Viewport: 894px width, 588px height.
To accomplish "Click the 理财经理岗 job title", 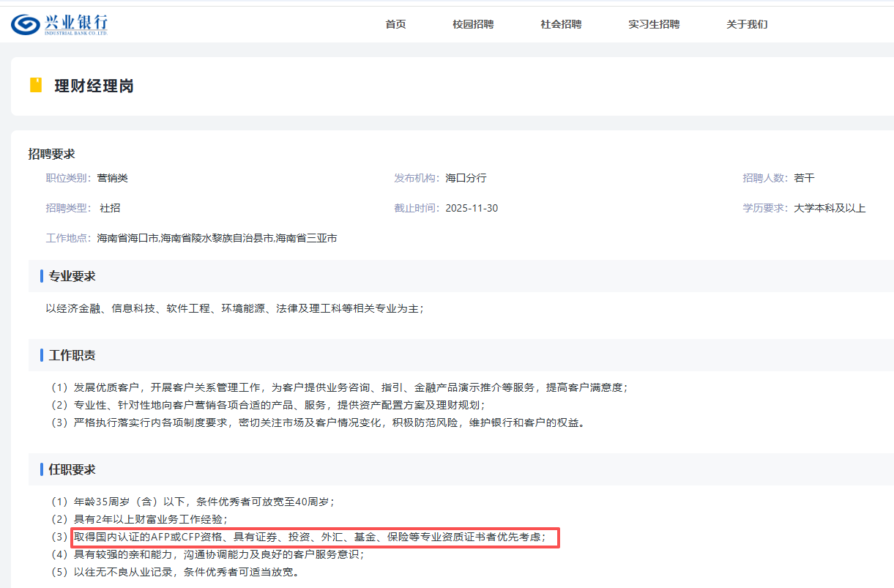I will 94,86.
